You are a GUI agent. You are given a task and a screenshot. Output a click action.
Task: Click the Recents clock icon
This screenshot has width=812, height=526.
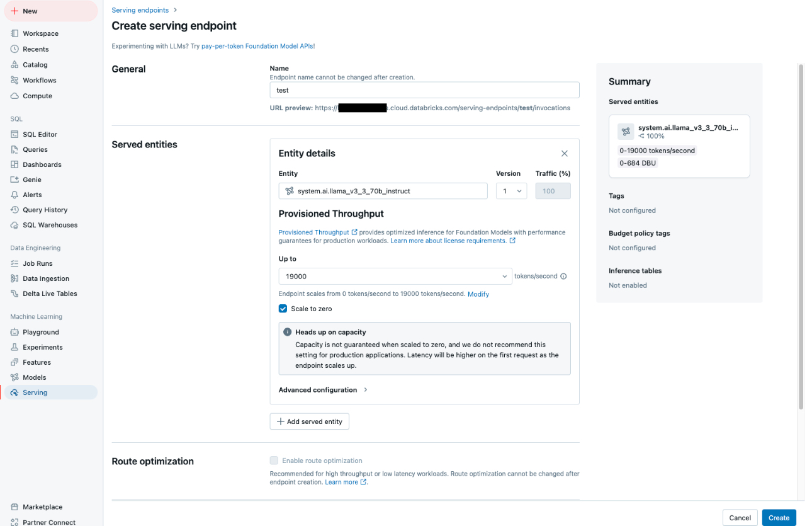click(x=14, y=49)
